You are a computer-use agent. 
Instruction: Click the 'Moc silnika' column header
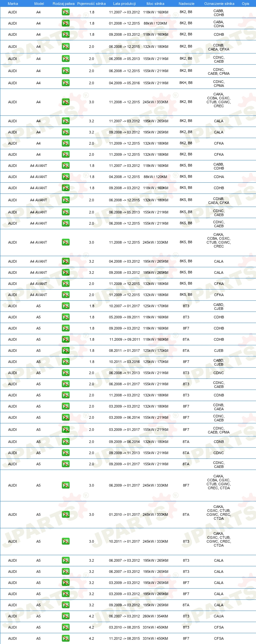[155, 4]
